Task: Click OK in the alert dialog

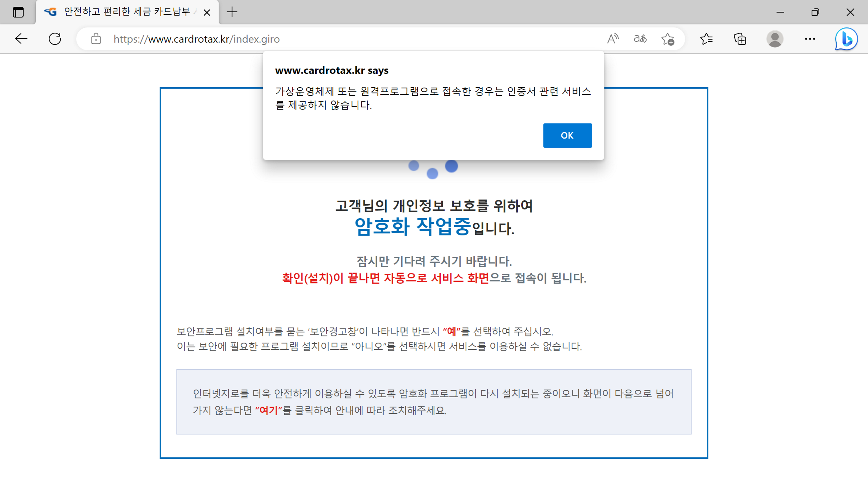Action: pos(567,136)
